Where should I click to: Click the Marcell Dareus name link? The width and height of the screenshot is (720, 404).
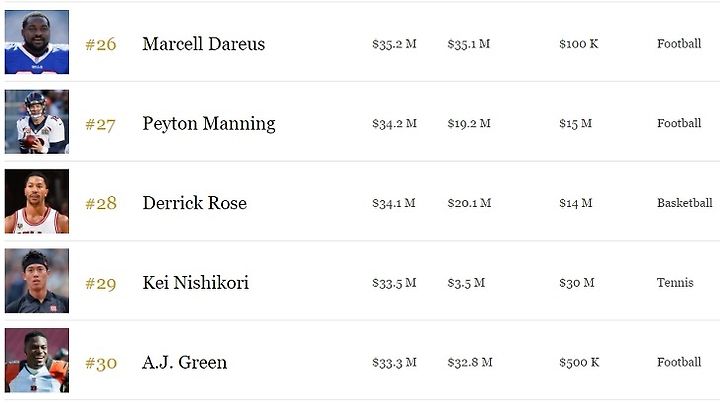click(203, 44)
